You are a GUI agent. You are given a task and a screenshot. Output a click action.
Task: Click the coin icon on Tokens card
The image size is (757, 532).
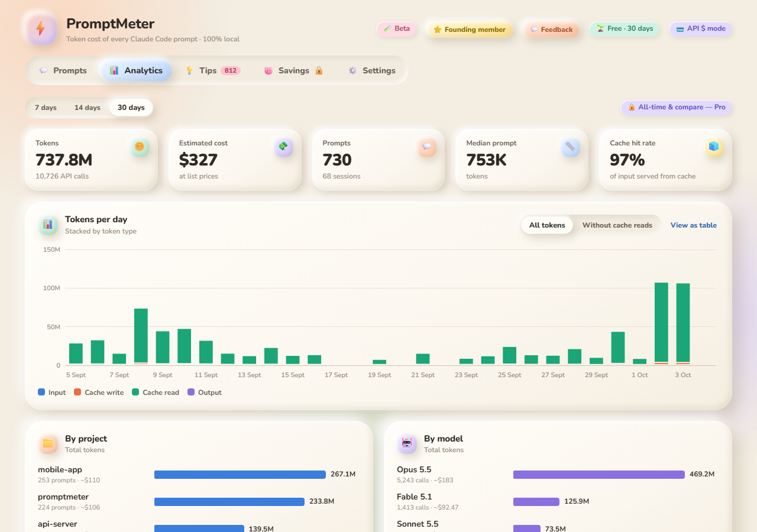140,147
